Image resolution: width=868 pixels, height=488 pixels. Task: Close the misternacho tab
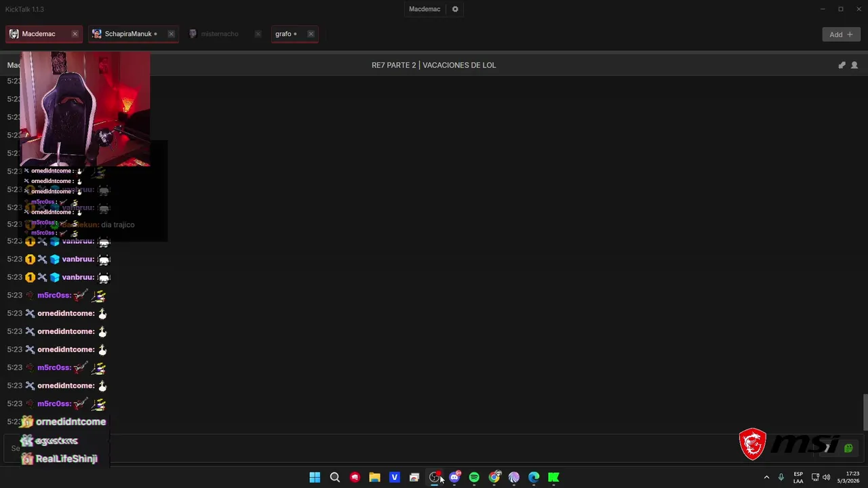coord(258,34)
